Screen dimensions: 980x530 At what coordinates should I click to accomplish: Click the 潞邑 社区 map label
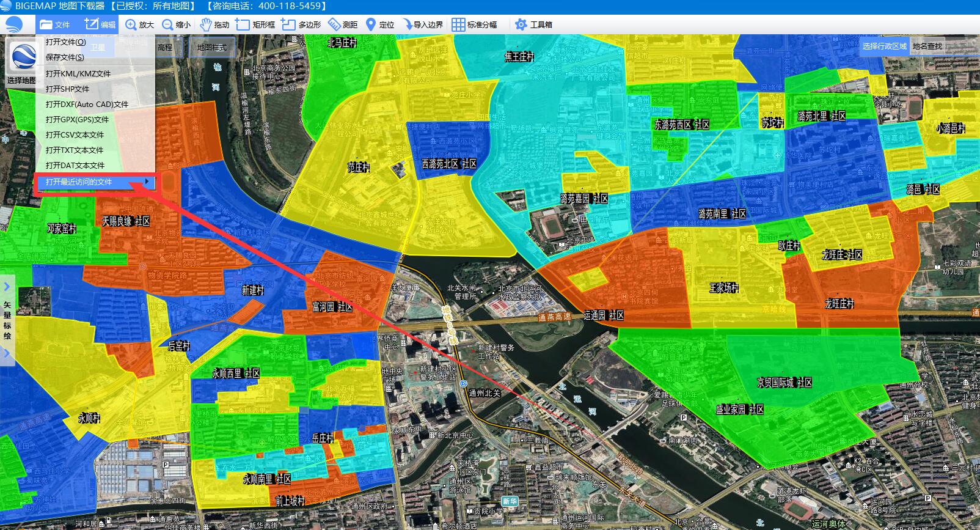coord(923,190)
